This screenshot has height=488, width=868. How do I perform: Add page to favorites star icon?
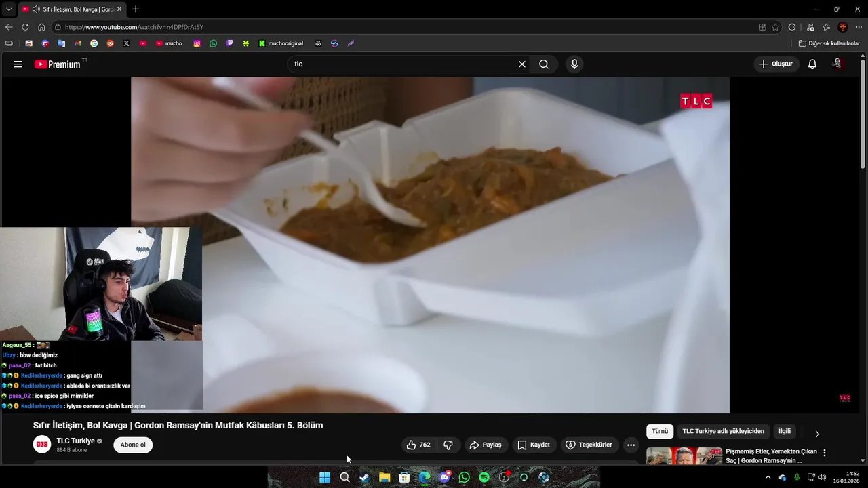click(776, 27)
